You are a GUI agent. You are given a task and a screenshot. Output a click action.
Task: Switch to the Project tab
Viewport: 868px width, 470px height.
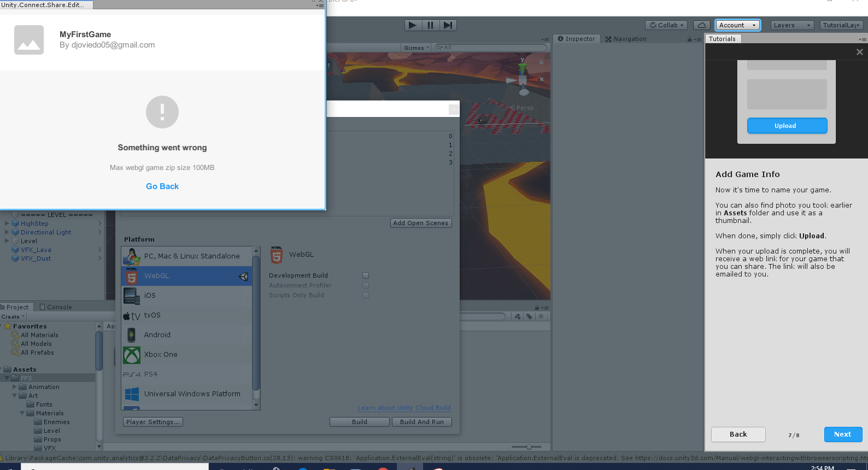(16, 307)
